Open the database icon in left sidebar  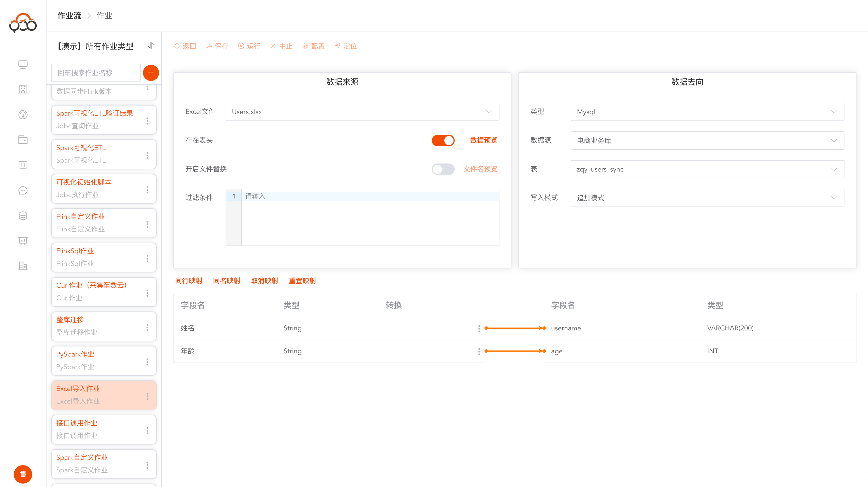tap(23, 216)
